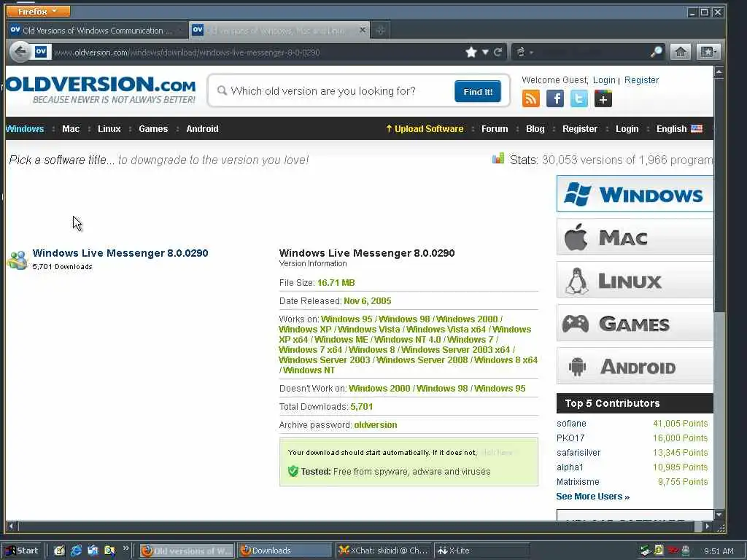The image size is (747, 560).
Task: Switch to the X-Lite taskbar window
Action: coord(481,551)
